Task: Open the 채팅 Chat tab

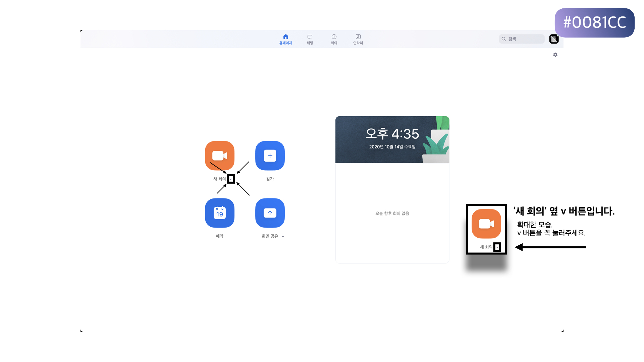Action: click(x=310, y=39)
